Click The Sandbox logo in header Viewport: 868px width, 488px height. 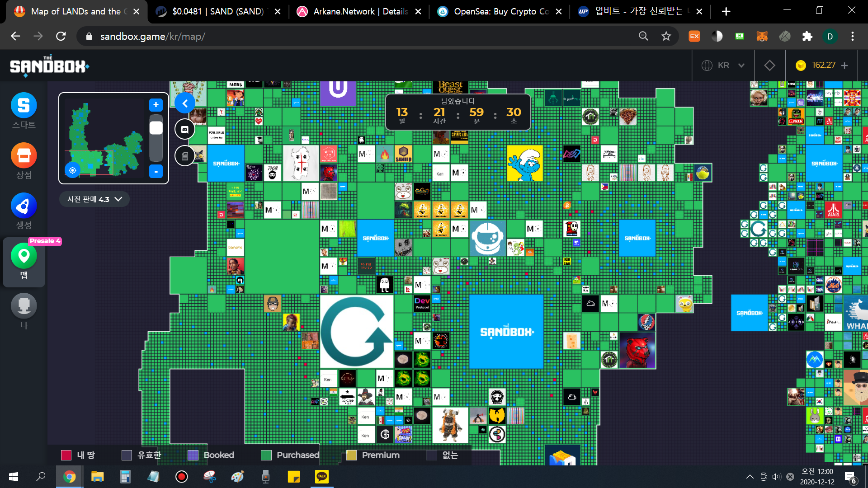click(x=49, y=66)
